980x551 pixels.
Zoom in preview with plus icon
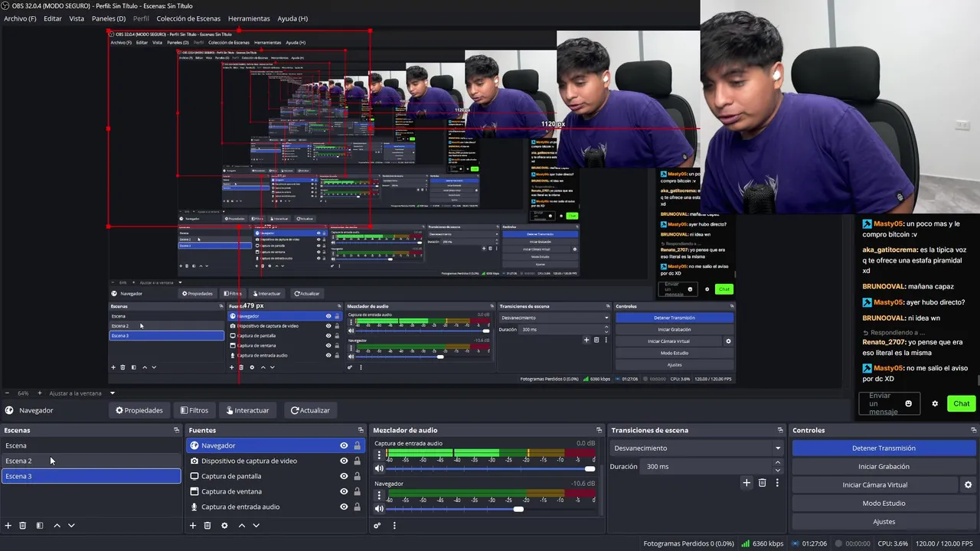point(40,393)
